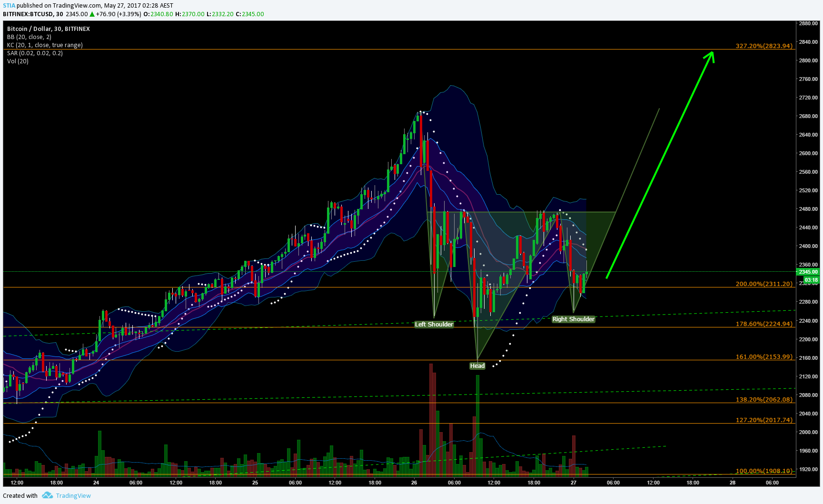
Task: Click the +76.90 (+3.39%) change value
Action: coord(119,14)
